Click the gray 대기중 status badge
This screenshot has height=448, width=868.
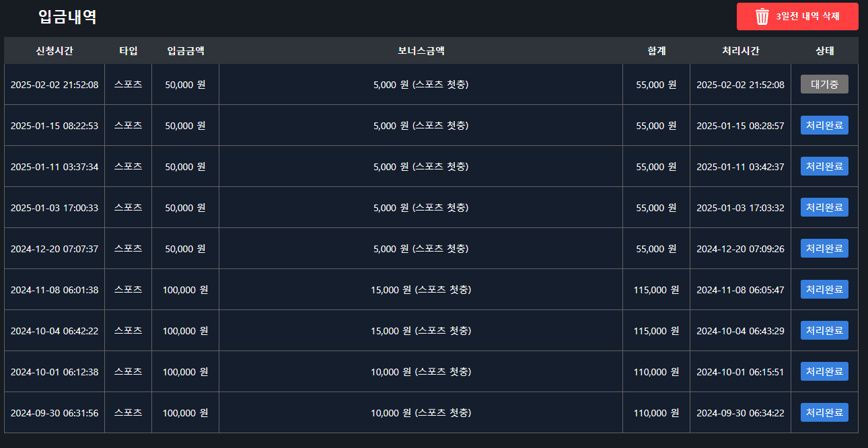click(824, 85)
